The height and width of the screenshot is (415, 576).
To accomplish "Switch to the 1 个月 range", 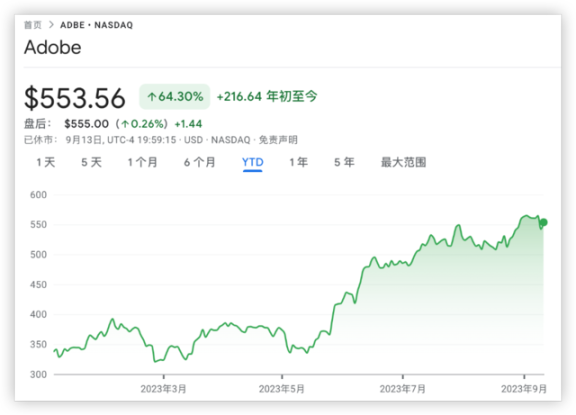I will pos(143,162).
